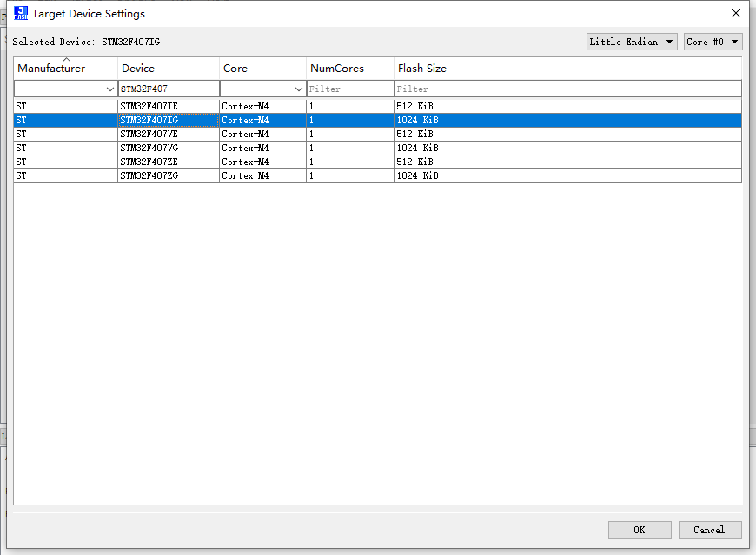
Task: Sort by the Core column header
Action: tap(262, 69)
